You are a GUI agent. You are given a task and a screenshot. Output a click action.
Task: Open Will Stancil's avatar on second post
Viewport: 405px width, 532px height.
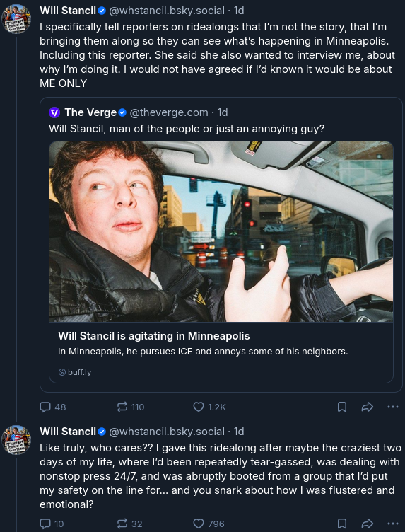pos(16,440)
